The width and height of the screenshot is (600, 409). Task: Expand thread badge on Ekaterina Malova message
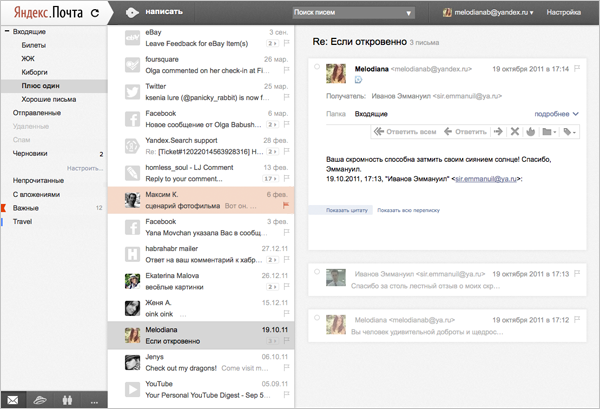[x=272, y=287]
